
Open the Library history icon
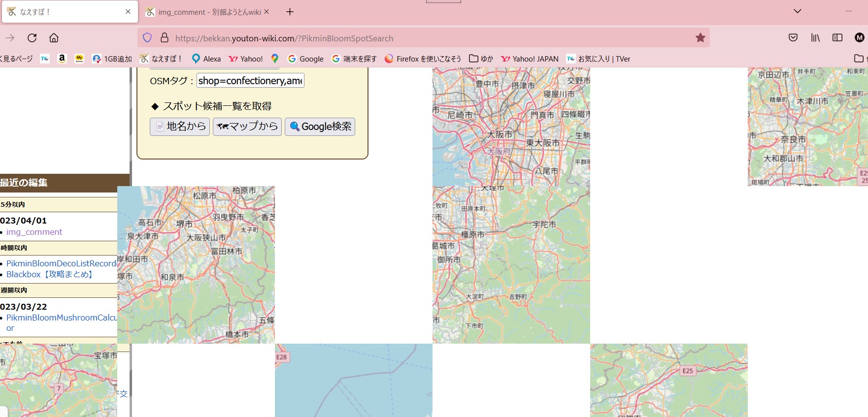click(815, 38)
